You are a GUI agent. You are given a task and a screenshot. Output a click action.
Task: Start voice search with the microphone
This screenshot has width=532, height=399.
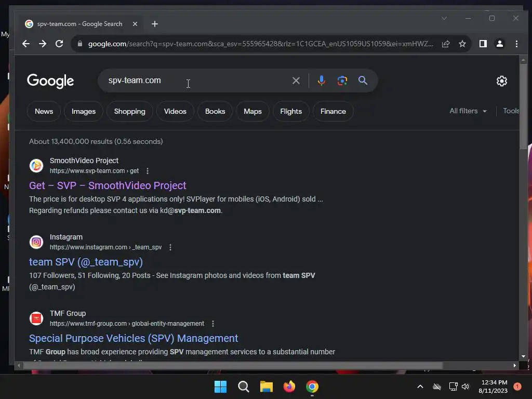321,81
